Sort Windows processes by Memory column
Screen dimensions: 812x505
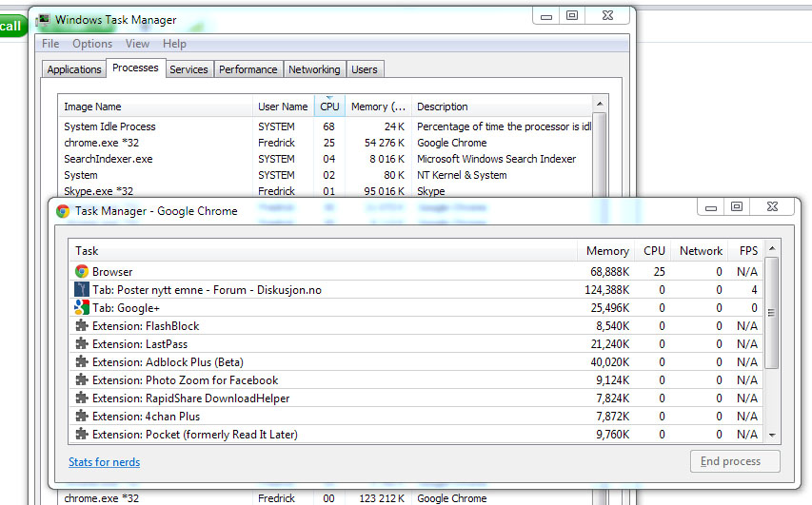pyautogui.click(x=378, y=107)
